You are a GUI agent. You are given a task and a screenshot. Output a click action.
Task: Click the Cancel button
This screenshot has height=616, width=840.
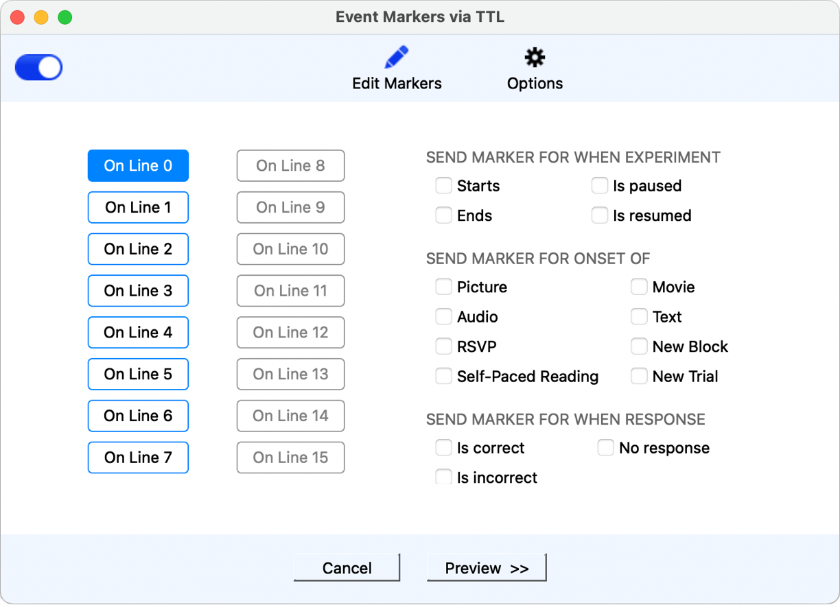point(347,568)
